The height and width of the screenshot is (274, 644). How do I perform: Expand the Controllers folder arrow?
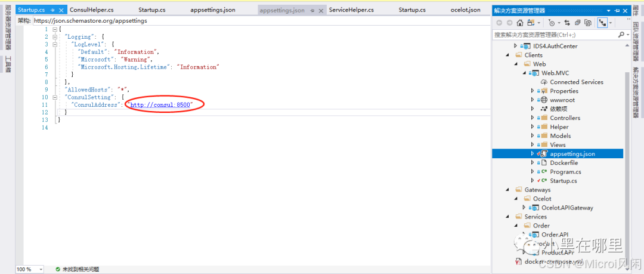(x=532, y=118)
